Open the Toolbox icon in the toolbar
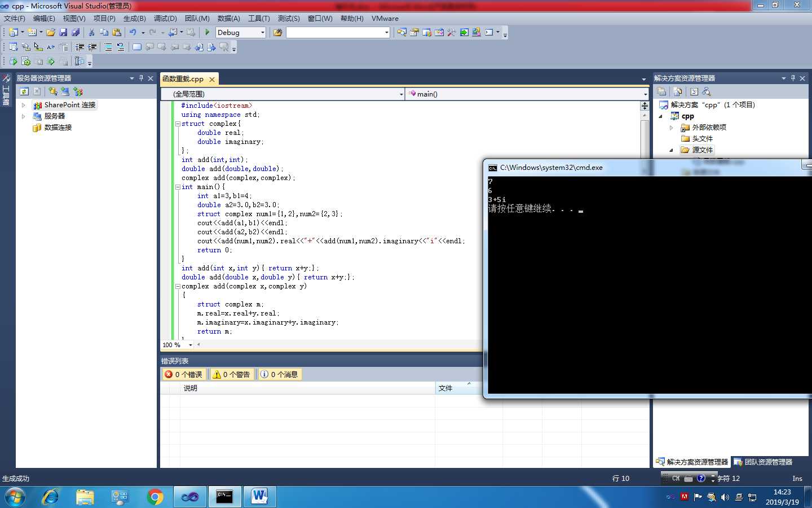Image resolution: width=812 pixels, height=508 pixels. [452, 33]
